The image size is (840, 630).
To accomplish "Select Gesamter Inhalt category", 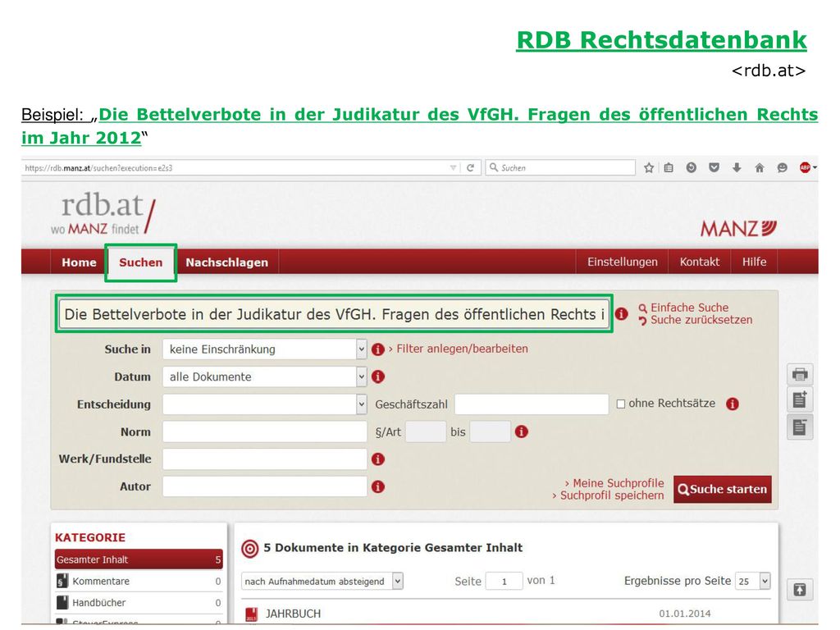I will pos(139,559).
